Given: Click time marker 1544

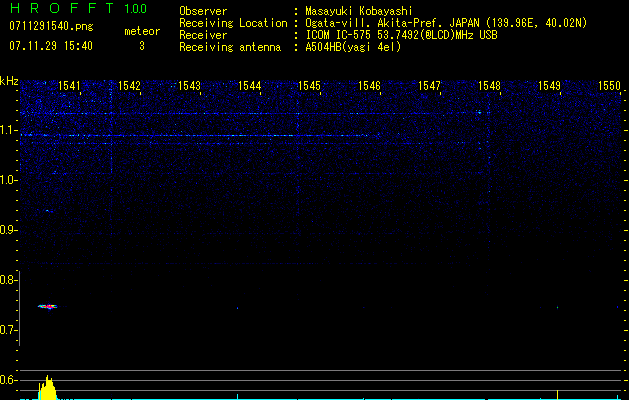Looking at the screenshot, I should point(249,85).
